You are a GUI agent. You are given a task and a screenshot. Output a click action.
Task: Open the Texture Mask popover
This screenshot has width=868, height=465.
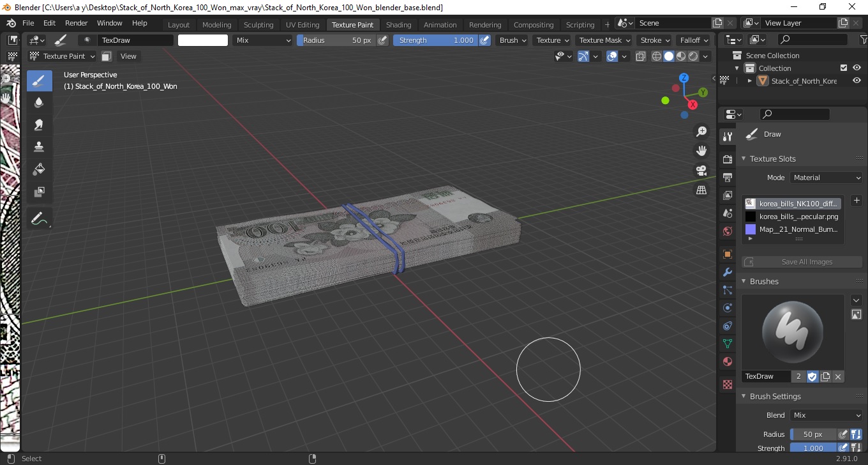pyautogui.click(x=604, y=40)
